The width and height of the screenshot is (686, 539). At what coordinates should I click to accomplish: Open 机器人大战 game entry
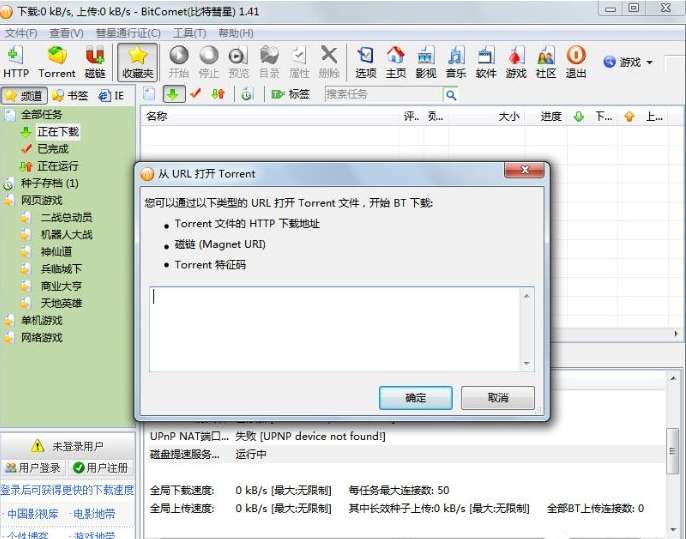pyautogui.click(x=66, y=234)
